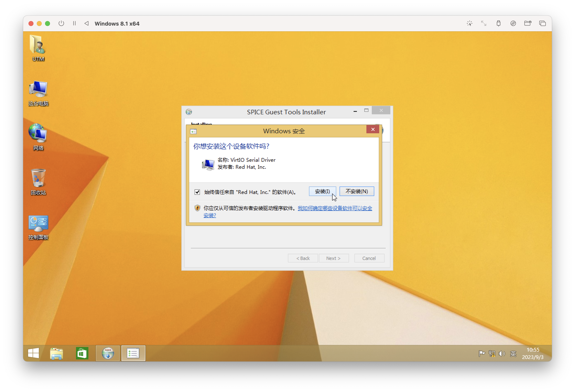Image resolution: width=575 pixels, height=392 pixels.
Task: Open File Explorer from taskbar
Action: coord(56,353)
